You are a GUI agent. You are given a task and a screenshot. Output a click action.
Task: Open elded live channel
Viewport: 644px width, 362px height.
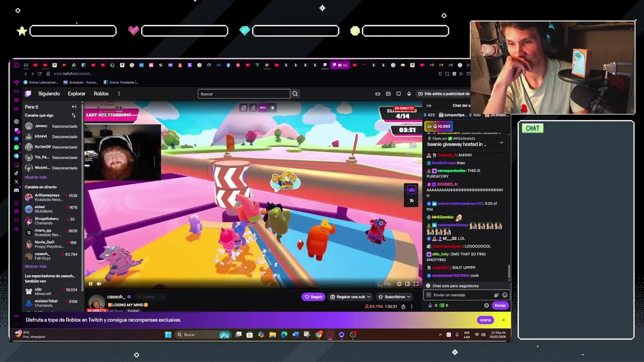point(51,209)
